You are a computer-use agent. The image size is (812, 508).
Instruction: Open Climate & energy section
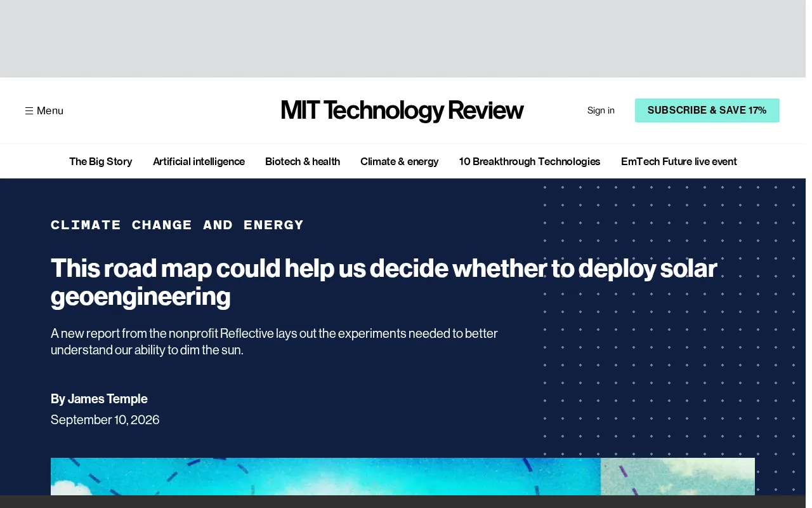pos(400,161)
